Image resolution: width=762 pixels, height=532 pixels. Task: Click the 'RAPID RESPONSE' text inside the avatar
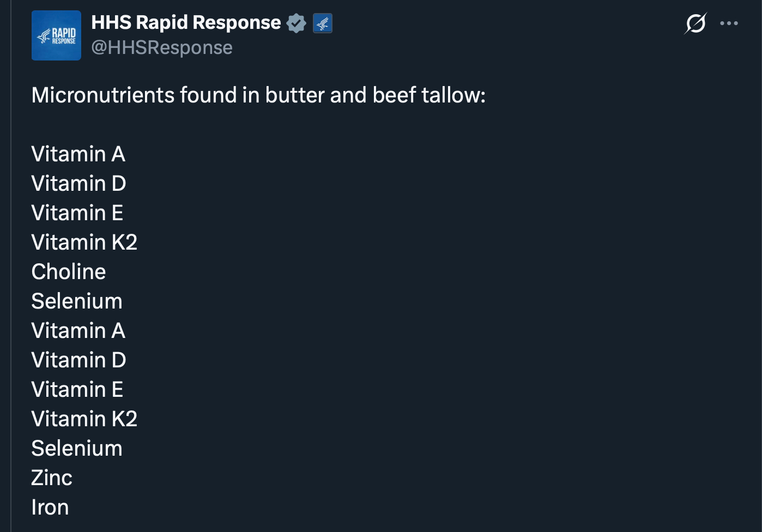63,36
